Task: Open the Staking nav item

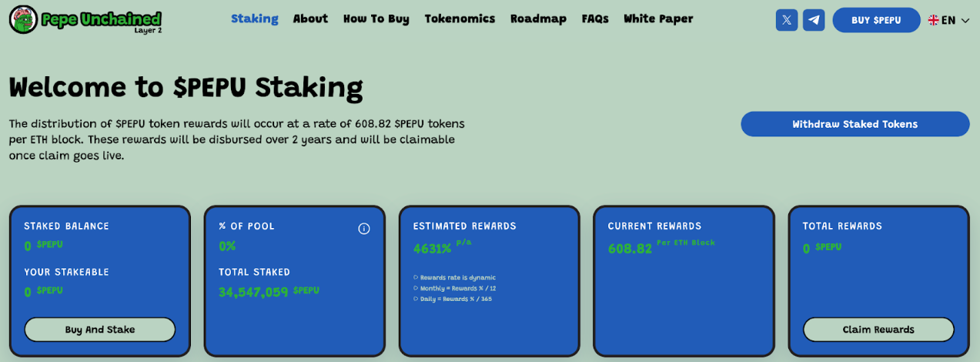Action: click(x=254, y=18)
